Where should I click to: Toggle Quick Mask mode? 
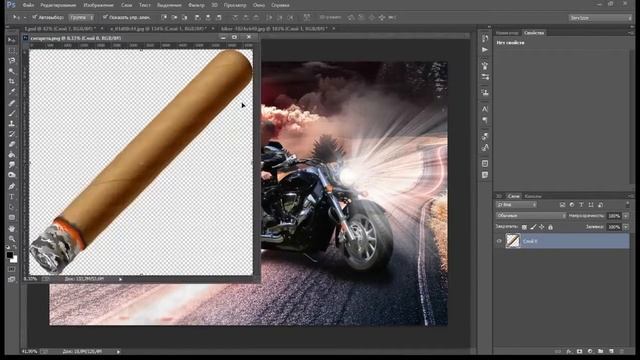tap(11, 269)
